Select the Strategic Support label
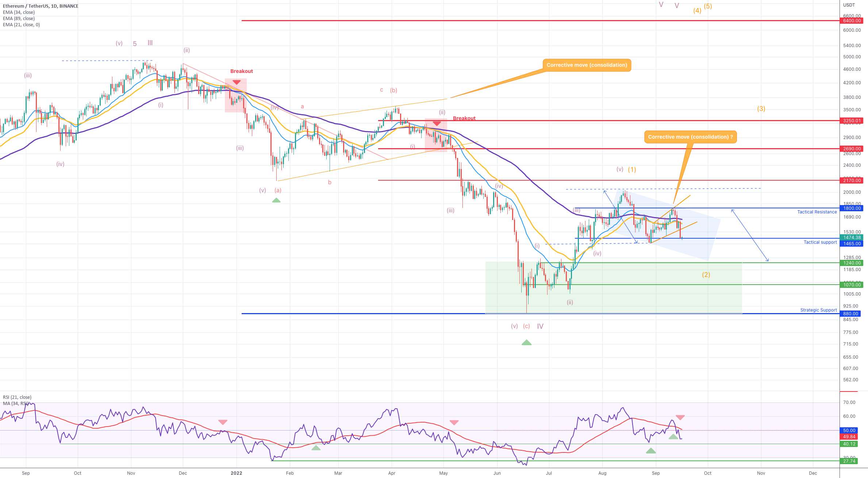The height and width of the screenshot is (478, 868). (x=818, y=310)
